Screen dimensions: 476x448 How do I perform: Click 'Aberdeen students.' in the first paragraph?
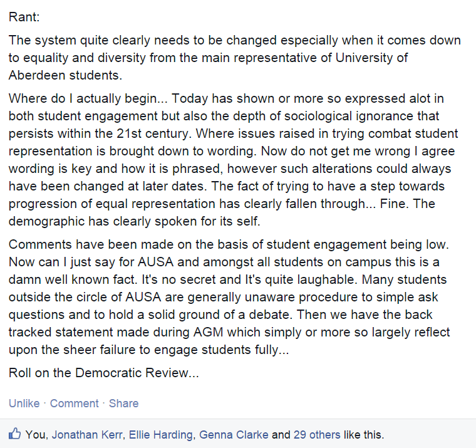point(65,75)
